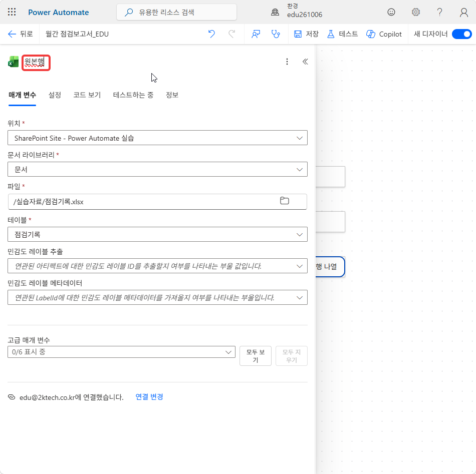Click the Excel action icon

coord(14,62)
